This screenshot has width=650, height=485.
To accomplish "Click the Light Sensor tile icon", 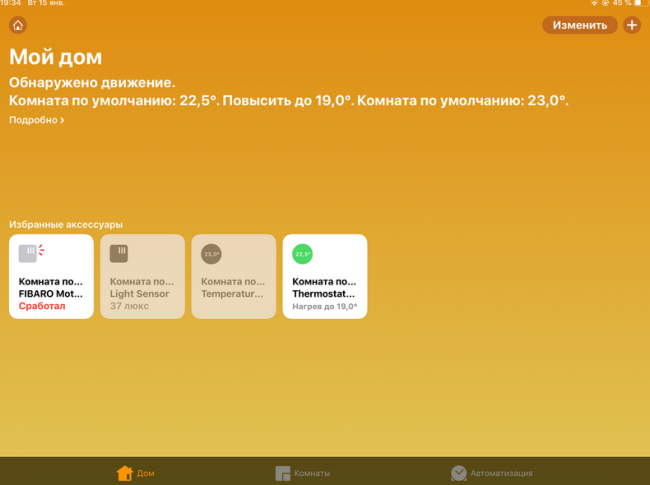I will [x=120, y=253].
